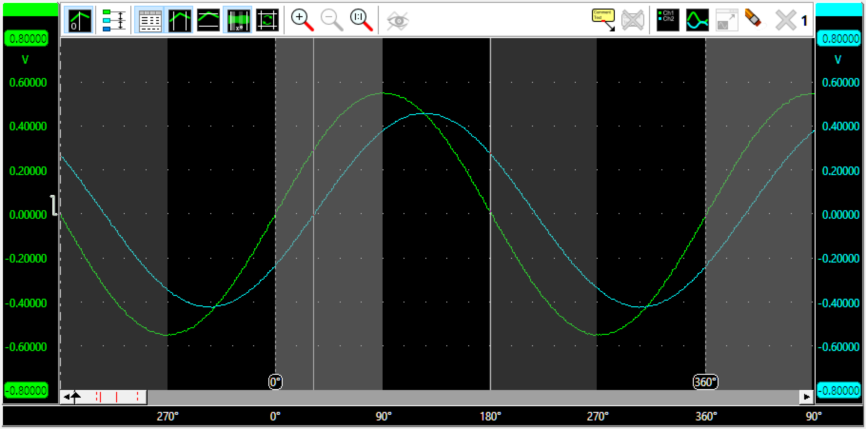Click the zoom in magnifier
Screen dimensions: 866x429
click(x=302, y=20)
